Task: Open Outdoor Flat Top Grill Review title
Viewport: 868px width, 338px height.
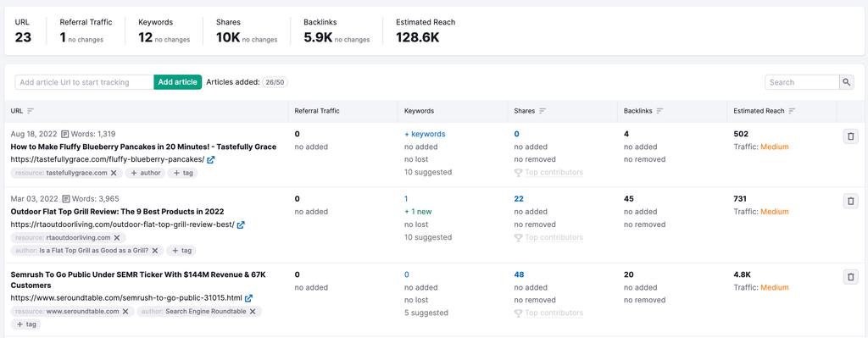Action: pyautogui.click(x=117, y=211)
